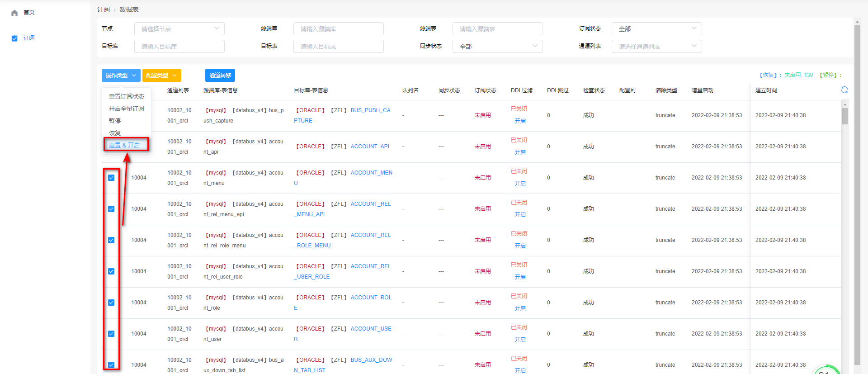Click the refresh icon above table
This screenshot has height=374, width=868.
[844, 90]
